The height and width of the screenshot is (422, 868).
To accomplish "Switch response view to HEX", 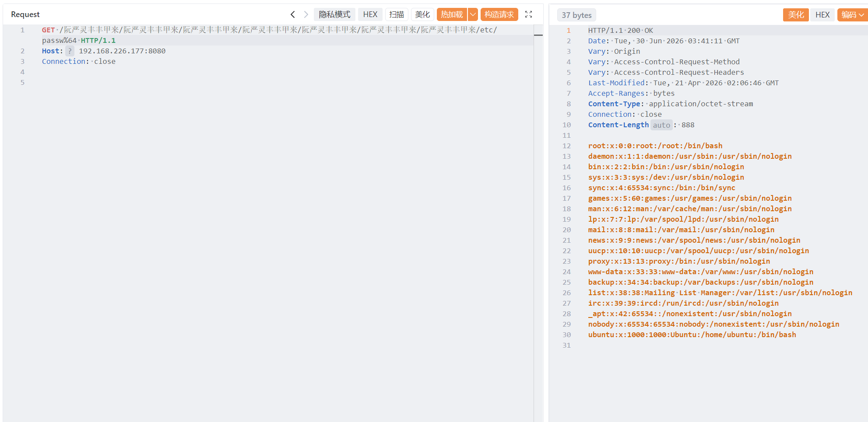I will 822,15.
